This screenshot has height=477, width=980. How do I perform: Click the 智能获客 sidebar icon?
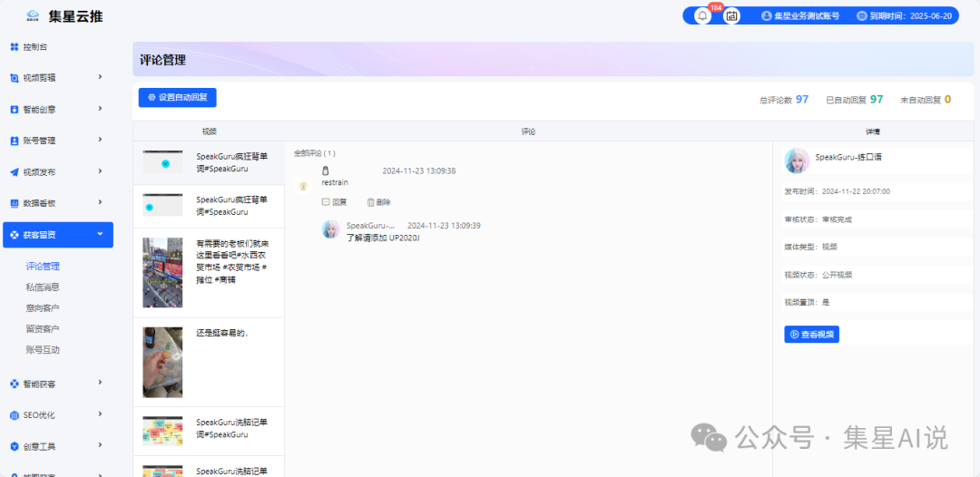pos(15,384)
